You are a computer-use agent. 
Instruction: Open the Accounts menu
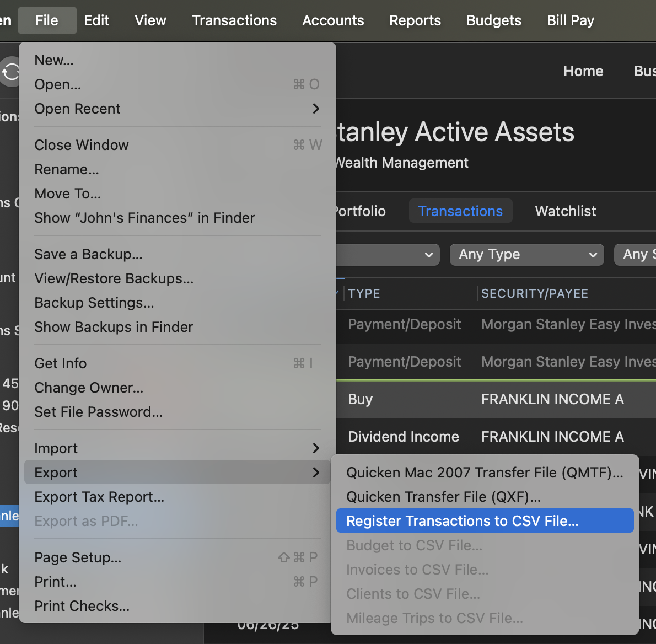pyautogui.click(x=333, y=20)
